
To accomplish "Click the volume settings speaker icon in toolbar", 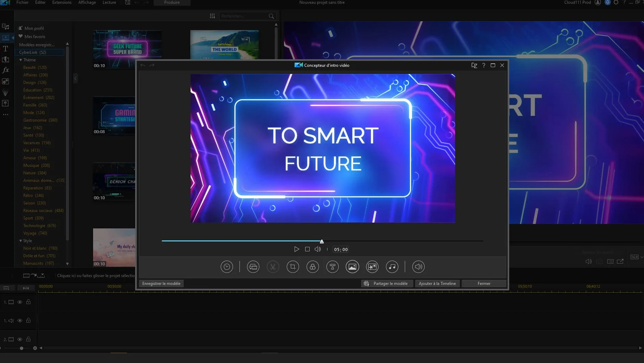I will tap(418, 267).
